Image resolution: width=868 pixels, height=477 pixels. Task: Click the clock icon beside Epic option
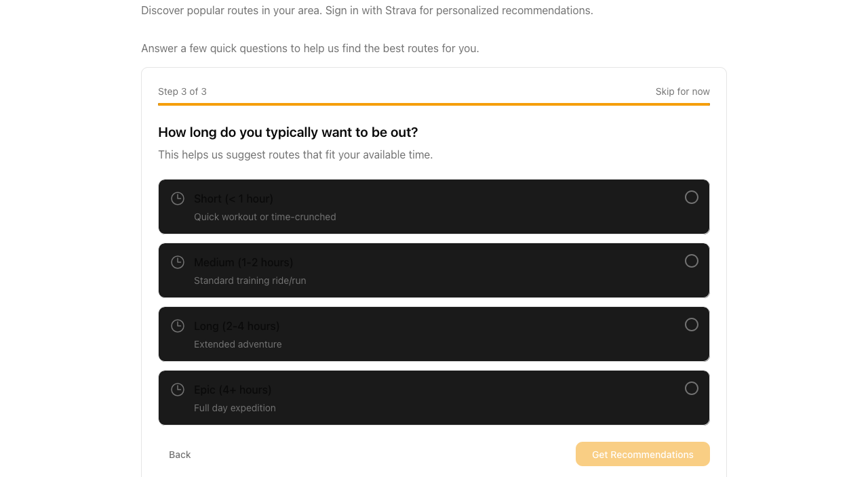click(x=178, y=390)
